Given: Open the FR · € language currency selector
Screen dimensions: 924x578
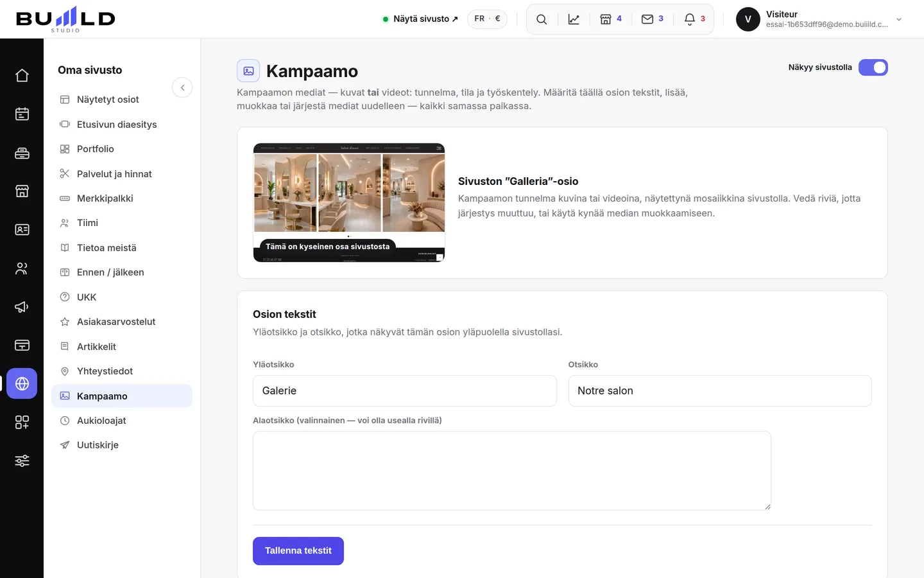Looking at the screenshot, I should pos(487,19).
